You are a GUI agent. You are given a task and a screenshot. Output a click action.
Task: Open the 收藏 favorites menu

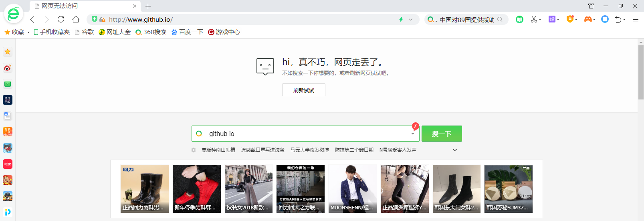17,32
